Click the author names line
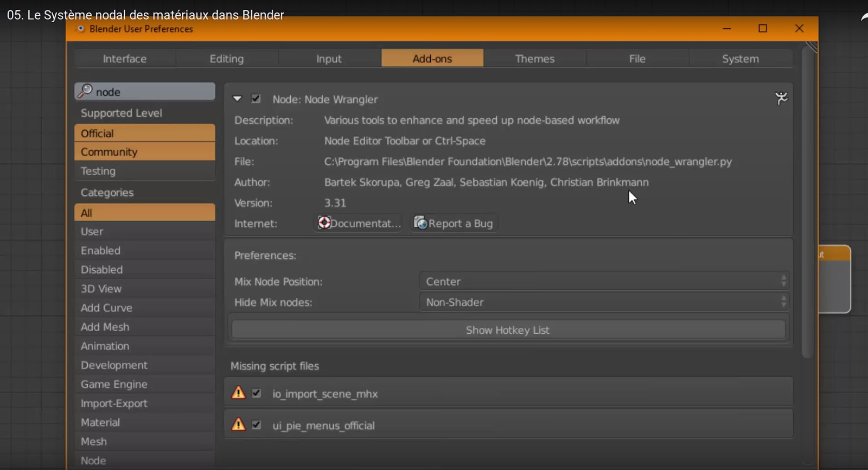The image size is (868, 470). [x=487, y=182]
